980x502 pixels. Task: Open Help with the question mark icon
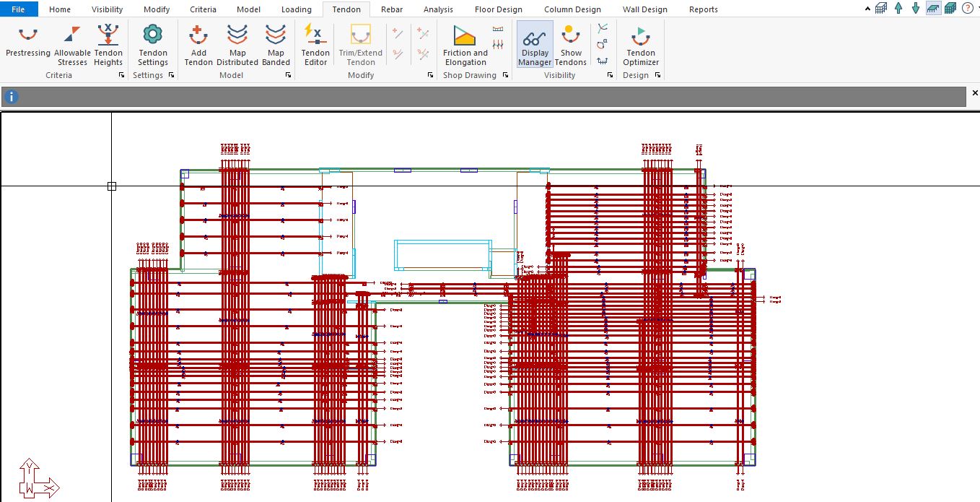967,9
